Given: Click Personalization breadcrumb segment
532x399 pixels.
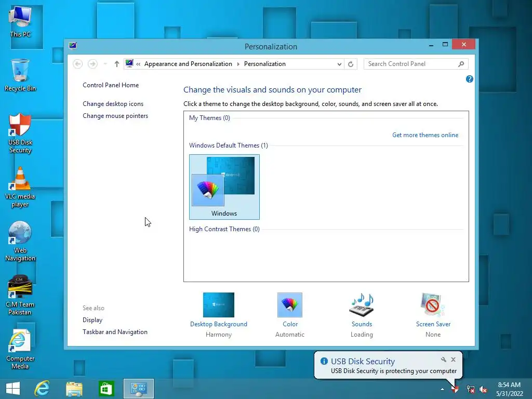Looking at the screenshot, I should pyautogui.click(x=265, y=64).
